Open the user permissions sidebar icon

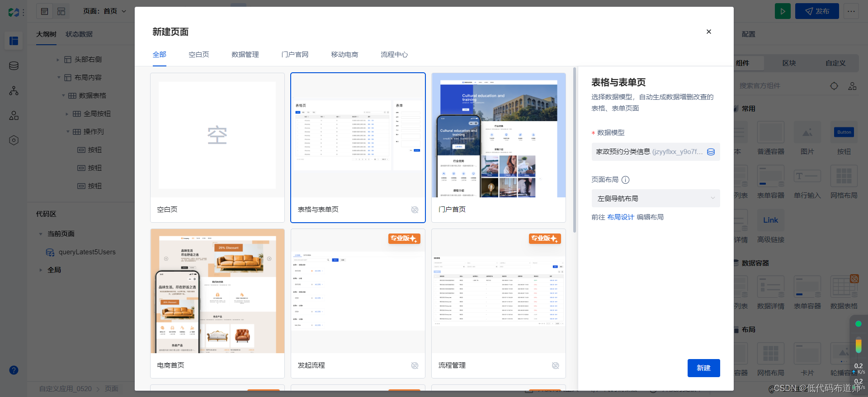point(14,116)
